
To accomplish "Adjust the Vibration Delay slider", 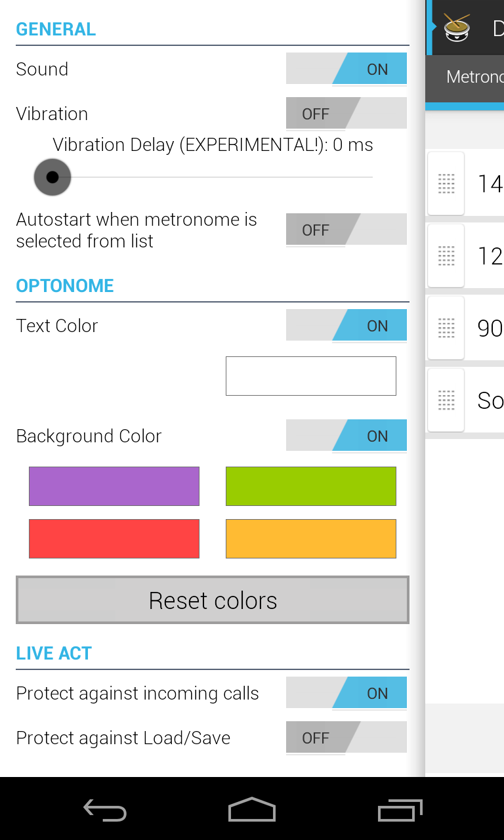I will [x=52, y=177].
